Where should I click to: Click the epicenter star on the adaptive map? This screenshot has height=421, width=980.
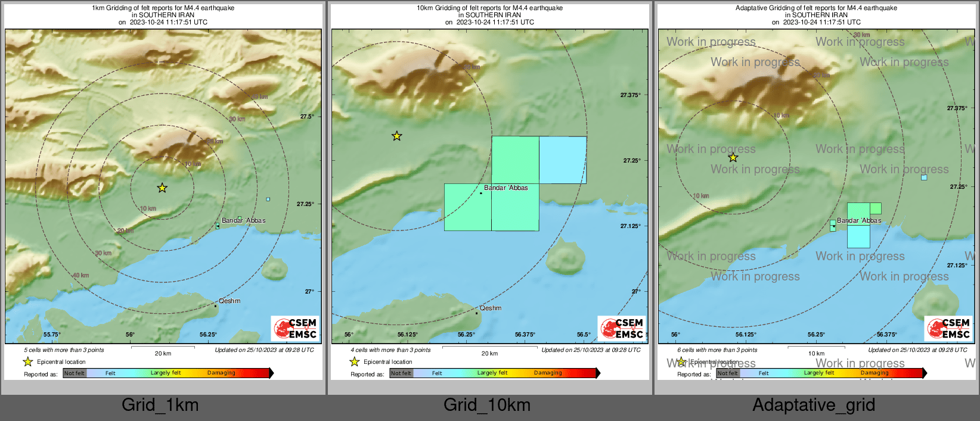(x=733, y=157)
